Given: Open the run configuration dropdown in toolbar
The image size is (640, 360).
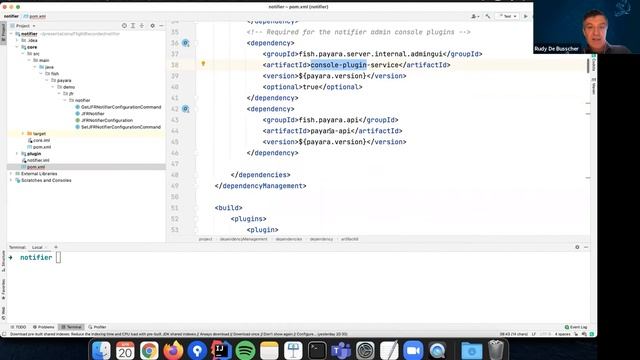Looking at the screenshot, I should (507, 16).
